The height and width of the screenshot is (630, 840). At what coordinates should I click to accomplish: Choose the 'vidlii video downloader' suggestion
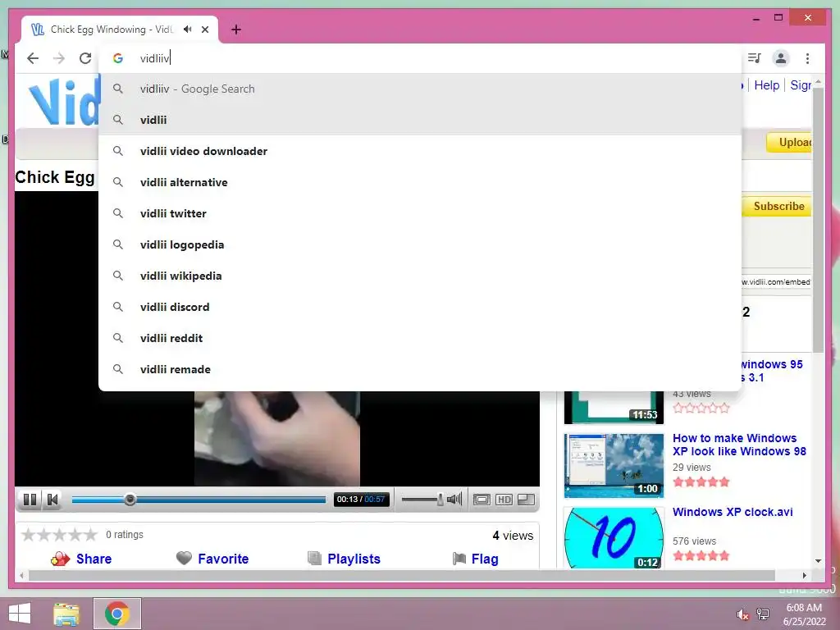point(420,151)
